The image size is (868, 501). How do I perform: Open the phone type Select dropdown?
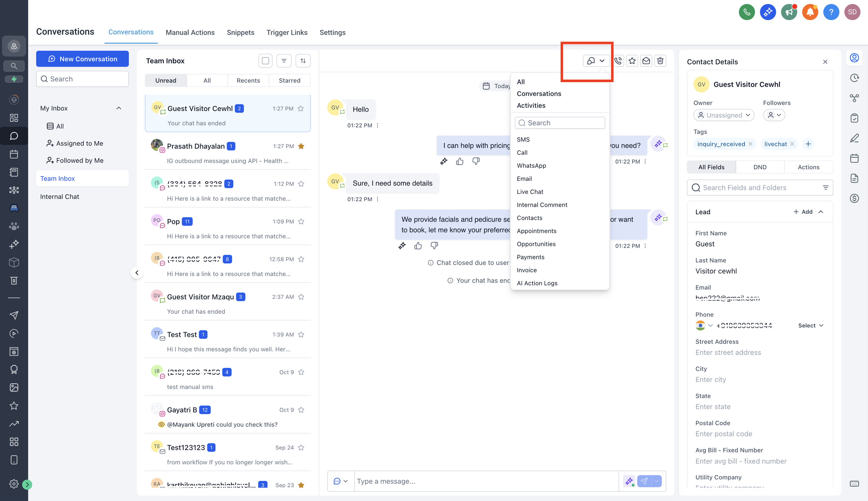pyautogui.click(x=811, y=326)
